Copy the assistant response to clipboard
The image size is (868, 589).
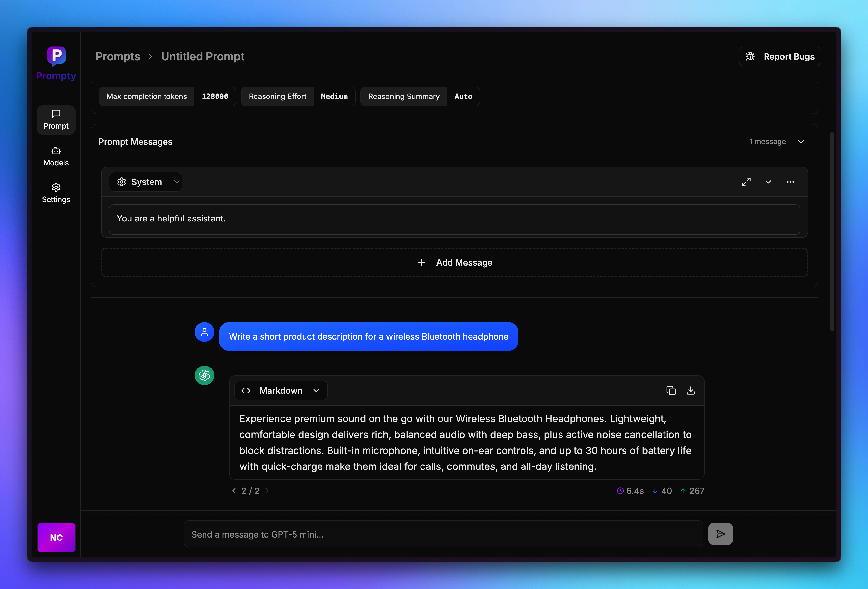point(671,391)
